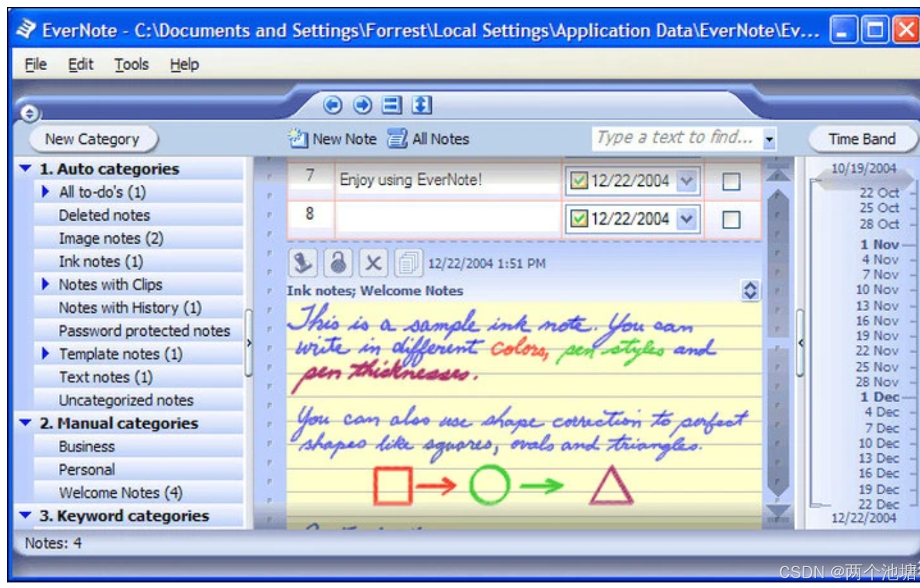The width and height of the screenshot is (920, 588).
Task: Click the ink note expand/collapse chevron toggle
Action: (750, 290)
